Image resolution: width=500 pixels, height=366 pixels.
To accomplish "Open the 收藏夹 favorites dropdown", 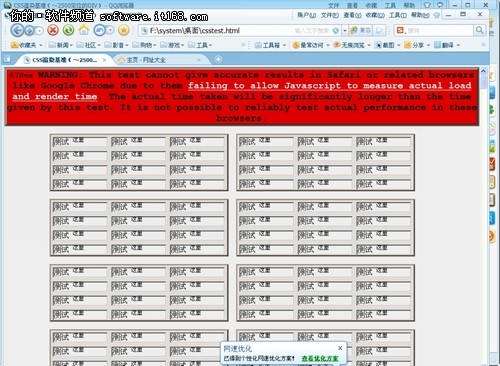I will (x=27, y=45).
